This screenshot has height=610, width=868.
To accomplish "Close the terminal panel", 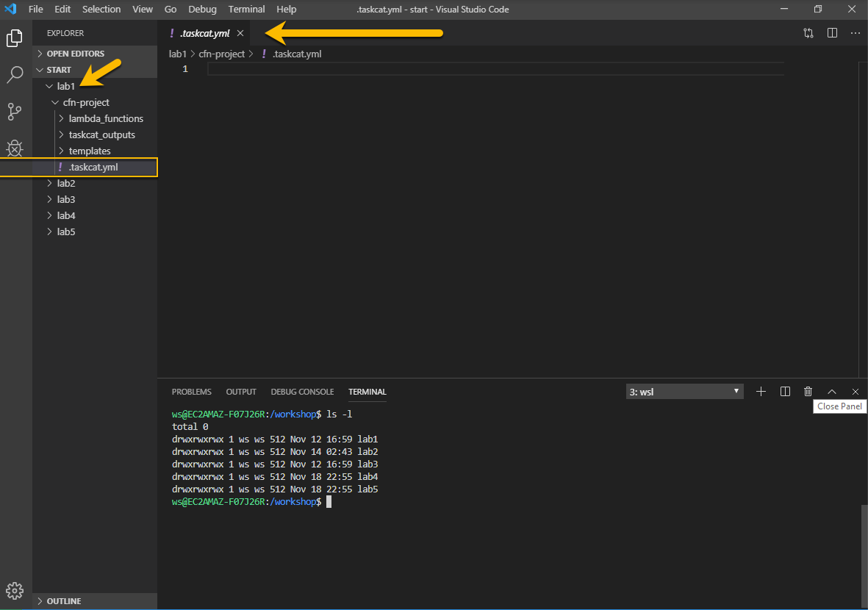I will (x=856, y=392).
